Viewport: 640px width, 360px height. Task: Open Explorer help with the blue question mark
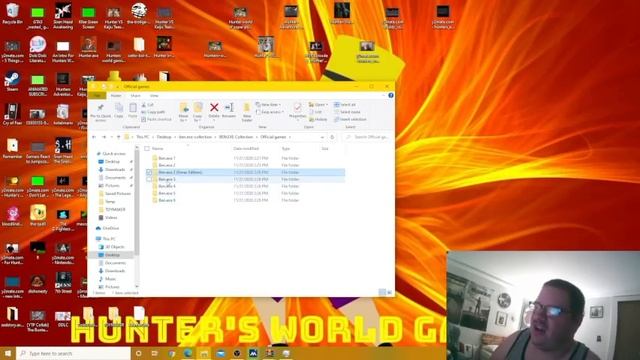click(x=391, y=95)
